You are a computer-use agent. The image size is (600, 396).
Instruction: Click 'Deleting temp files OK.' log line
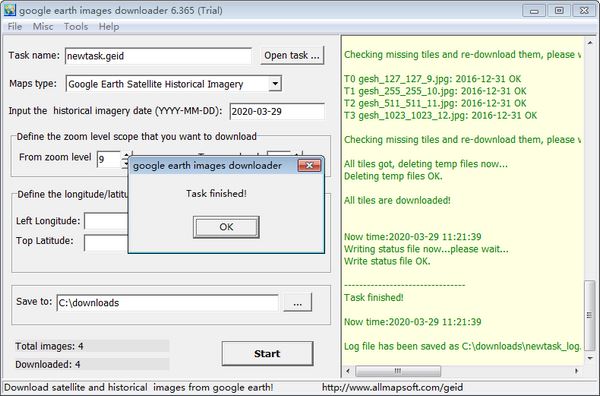393,176
